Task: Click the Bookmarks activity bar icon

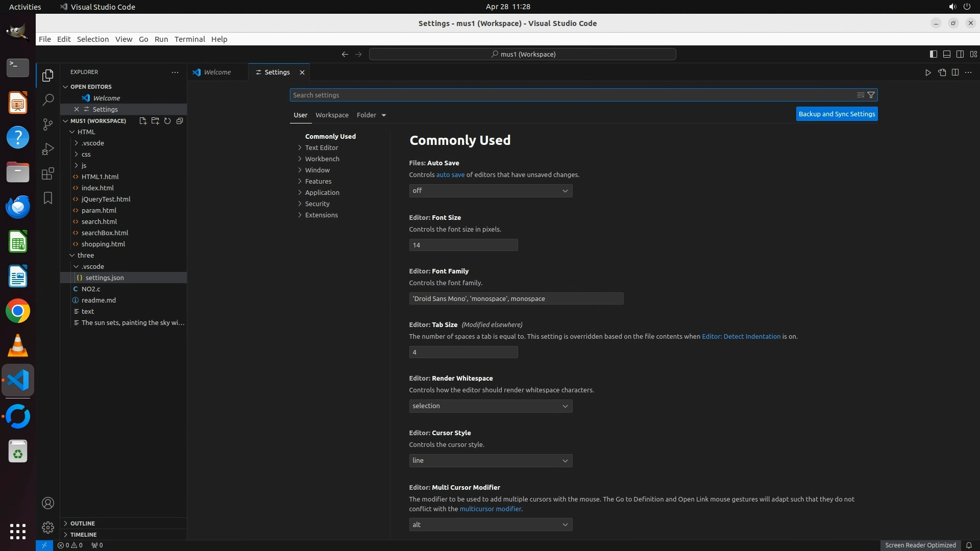Action: [x=48, y=198]
